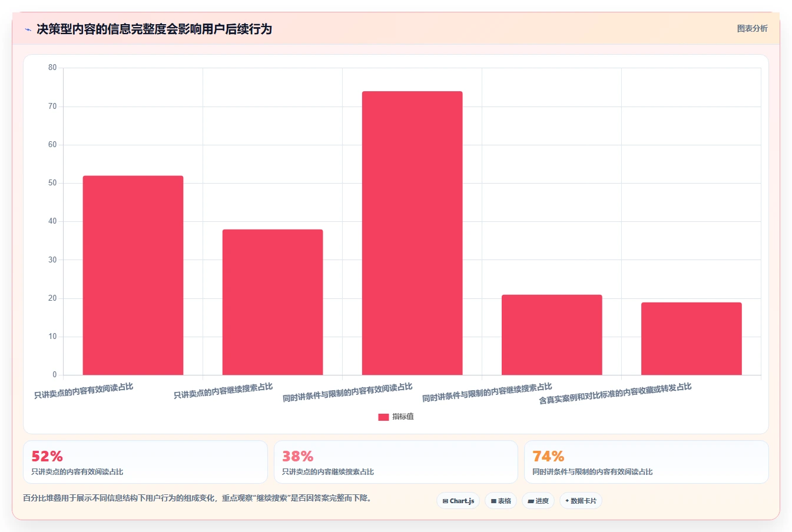Click the bar for 只讲卖点的内容继续搜索占比
The height and width of the screenshot is (532, 792).
click(273, 302)
